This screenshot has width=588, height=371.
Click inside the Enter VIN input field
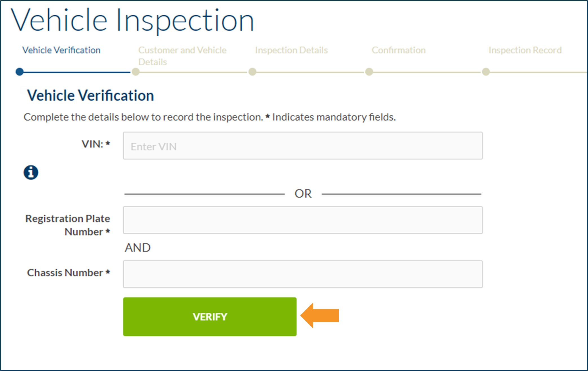(302, 146)
